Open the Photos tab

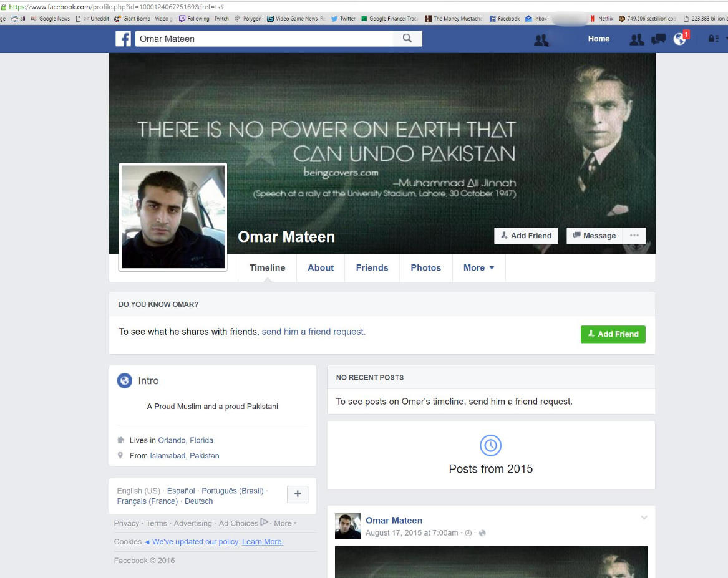(x=425, y=267)
